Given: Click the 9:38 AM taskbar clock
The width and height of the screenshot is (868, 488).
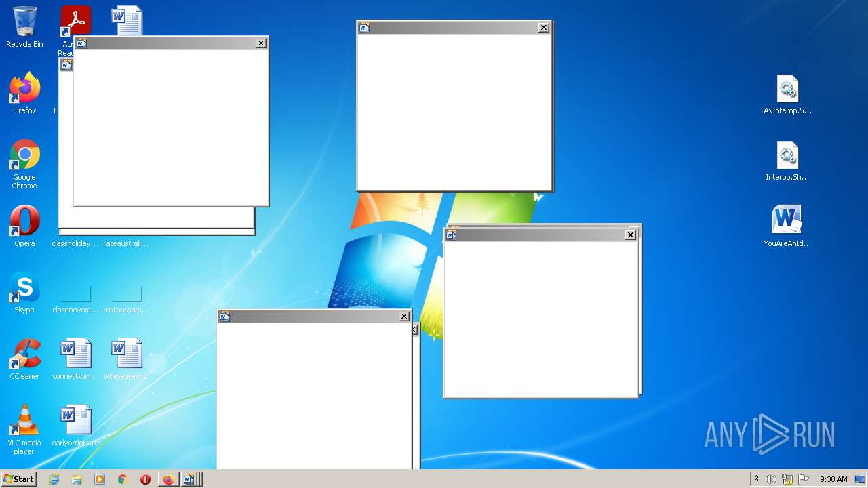Looking at the screenshot, I should pyautogui.click(x=833, y=479).
